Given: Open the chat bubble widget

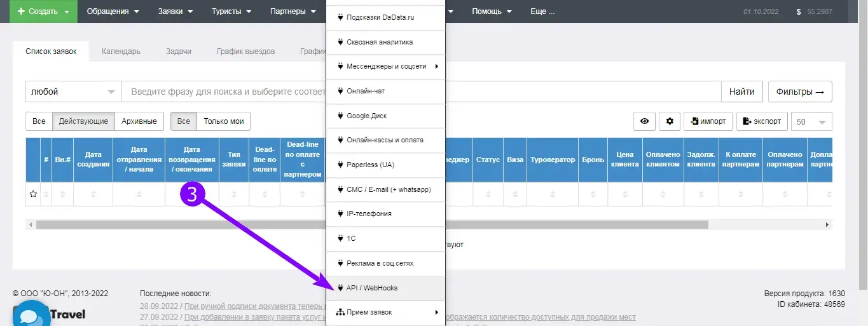Looking at the screenshot, I should coord(31,315).
